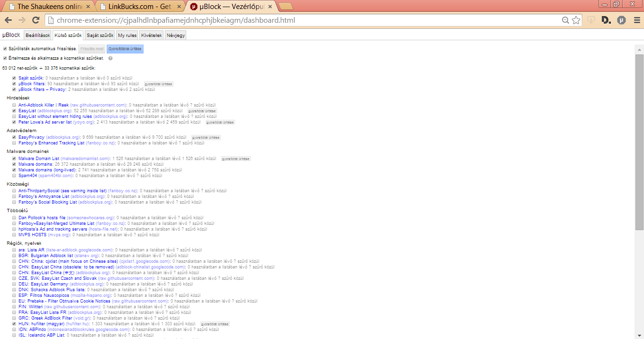Image resolution: width=644 pixels, height=339 pixels.
Task: Purge cache for µBlock filters list
Action: coord(158,84)
